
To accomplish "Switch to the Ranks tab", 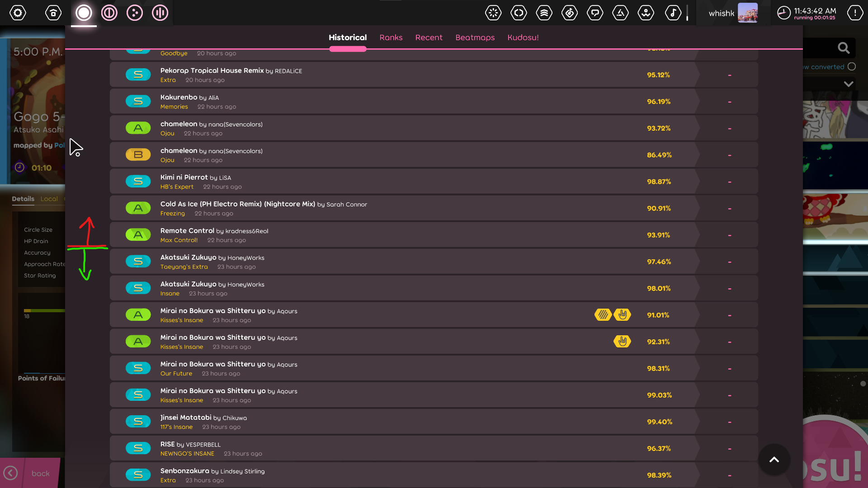I will [x=391, y=38].
